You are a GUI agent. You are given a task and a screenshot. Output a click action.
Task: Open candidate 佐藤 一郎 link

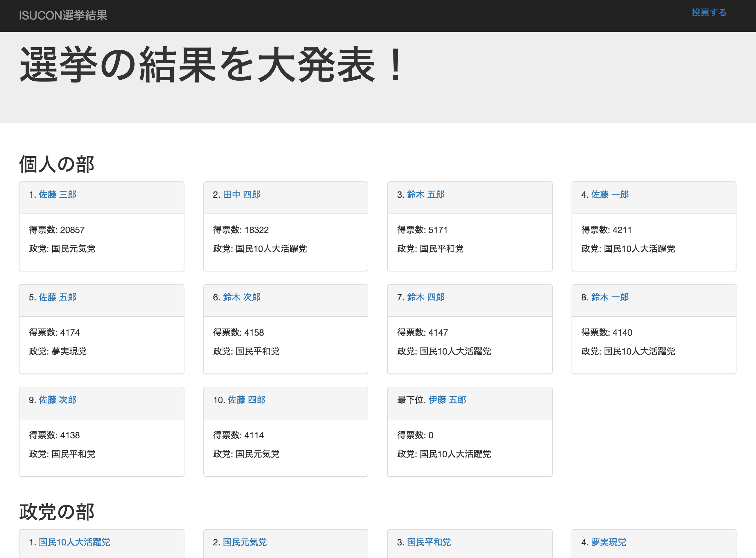click(x=610, y=195)
